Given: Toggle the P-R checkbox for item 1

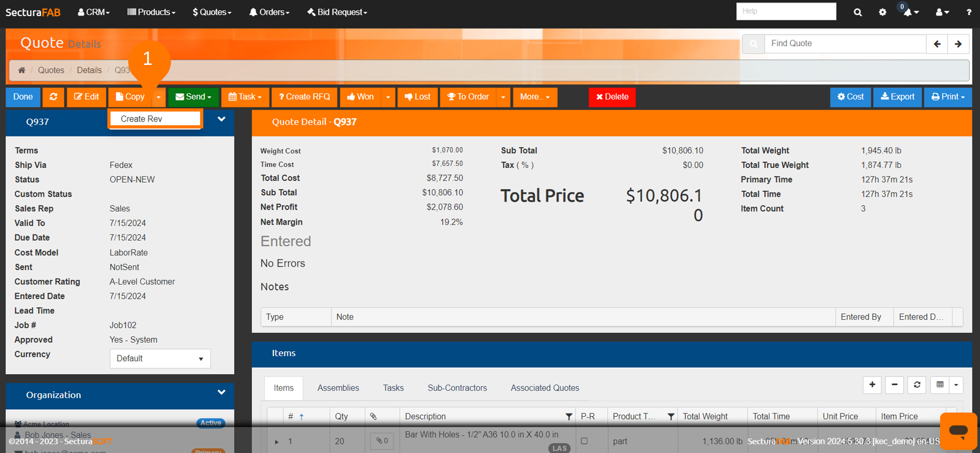Looking at the screenshot, I should click(584, 441).
